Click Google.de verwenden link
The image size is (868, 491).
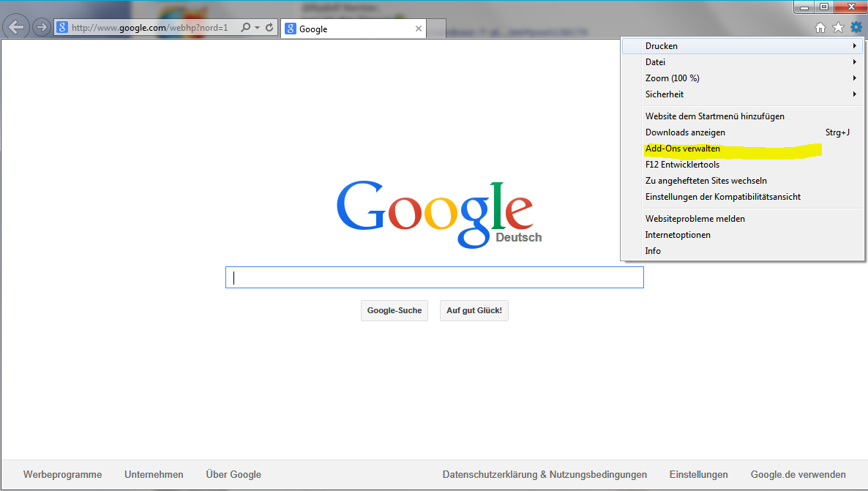tap(798, 474)
